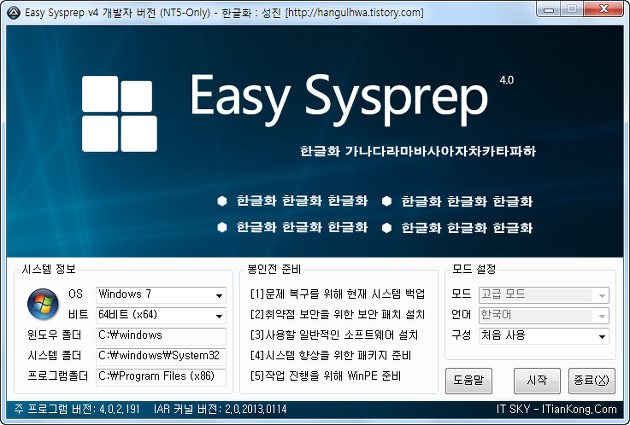Click the 윈도우 폴더 field with C:\windows
630x425 pixels.
click(161, 336)
